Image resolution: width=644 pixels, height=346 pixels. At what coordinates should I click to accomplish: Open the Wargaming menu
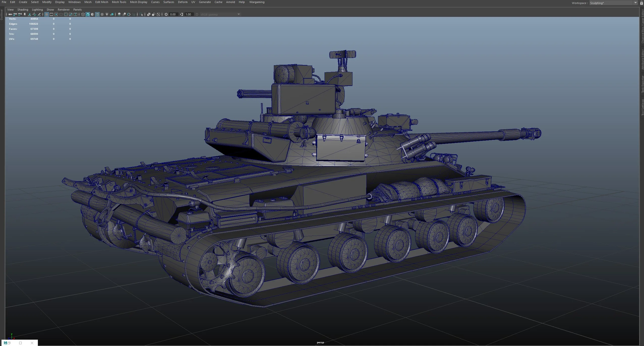click(257, 2)
